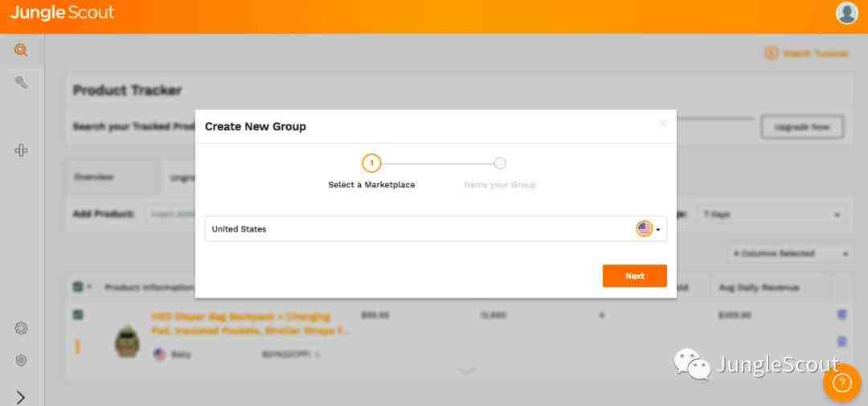Click the orange help question mark button
This screenshot has width=868, height=406.
click(x=842, y=383)
